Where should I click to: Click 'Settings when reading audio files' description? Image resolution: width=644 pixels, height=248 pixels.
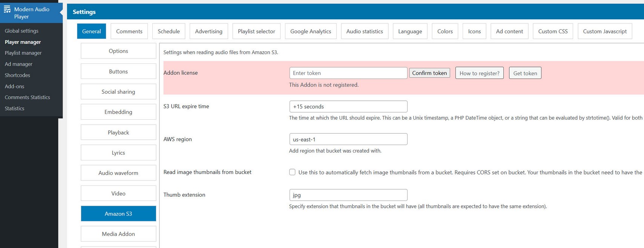click(x=221, y=52)
